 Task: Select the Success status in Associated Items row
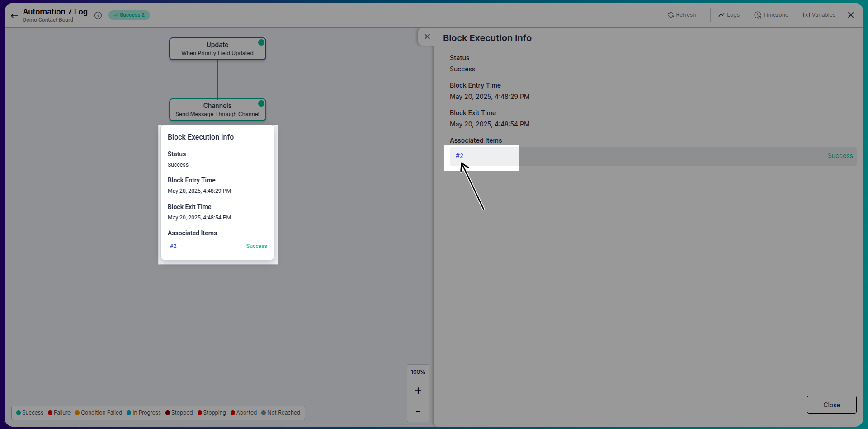click(x=840, y=156)
